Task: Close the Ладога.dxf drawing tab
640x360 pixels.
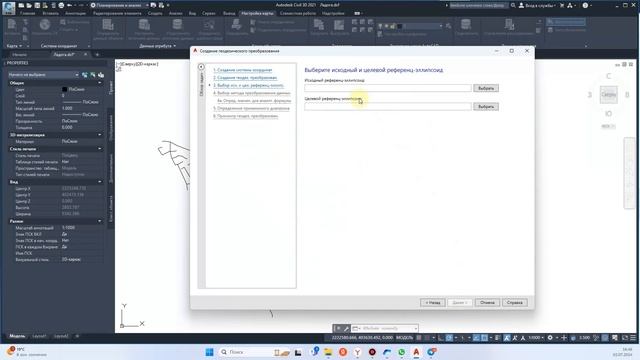Action: coord(85,54)
